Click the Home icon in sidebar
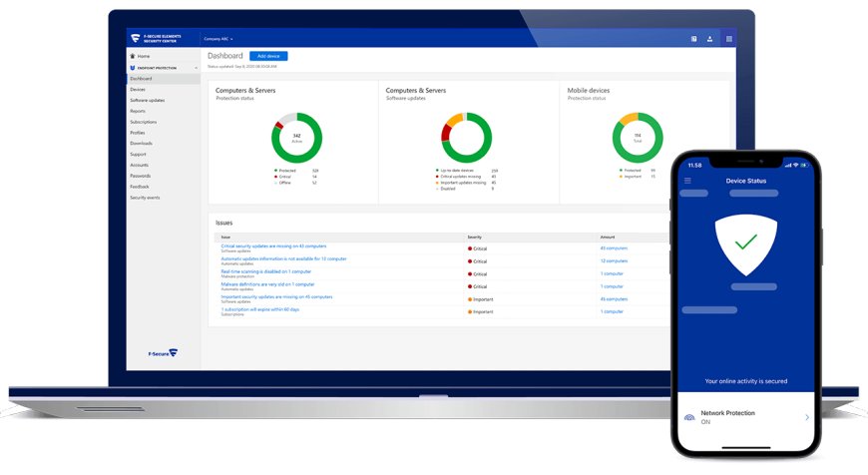 click(133, 56)
